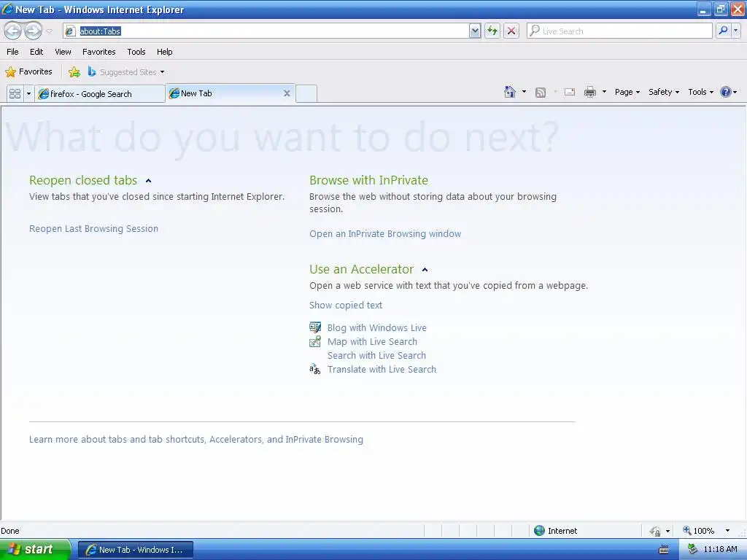This screenshot has height=560, width=747.
Task: Open the Print dropdown arrow
Action: [x=604, y=92]
